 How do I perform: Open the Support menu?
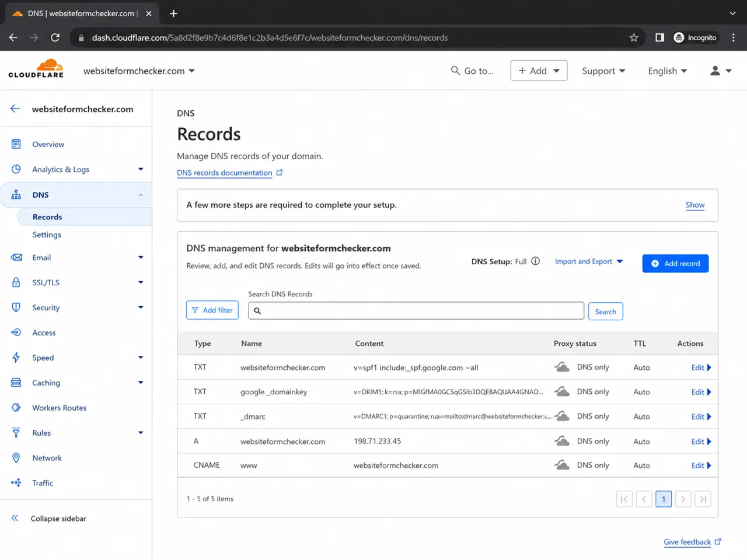603,71
